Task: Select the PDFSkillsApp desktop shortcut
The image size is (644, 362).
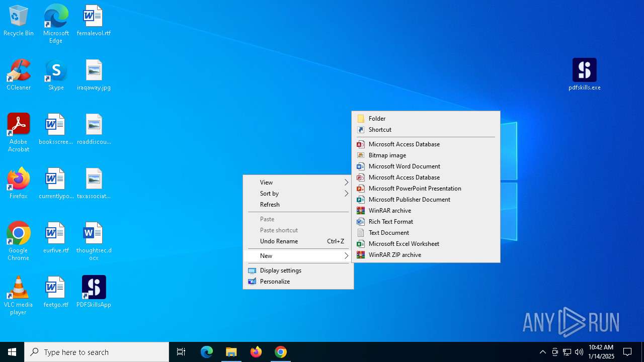Action: pos(94,292)
